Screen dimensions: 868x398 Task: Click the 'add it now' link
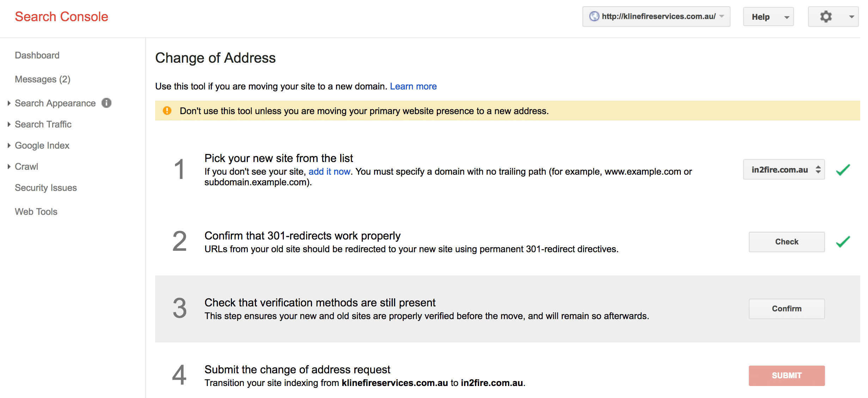point(329,172)
